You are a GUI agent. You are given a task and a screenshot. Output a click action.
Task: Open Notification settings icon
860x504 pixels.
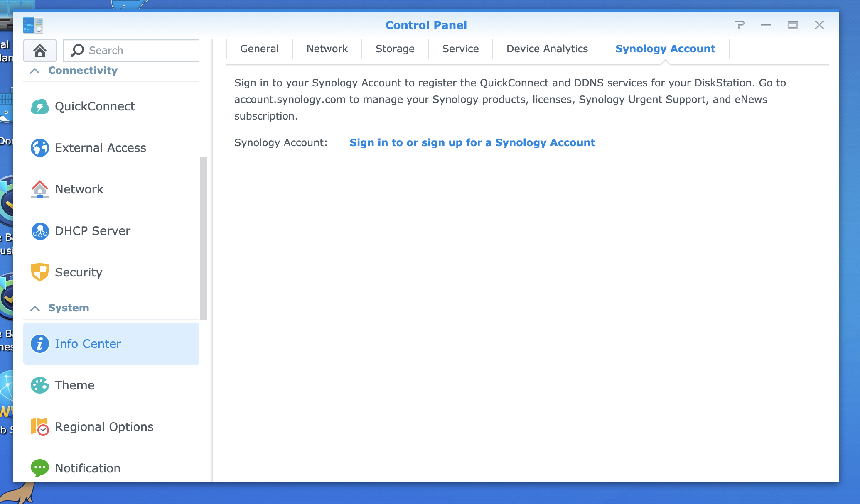coord(40,469)
